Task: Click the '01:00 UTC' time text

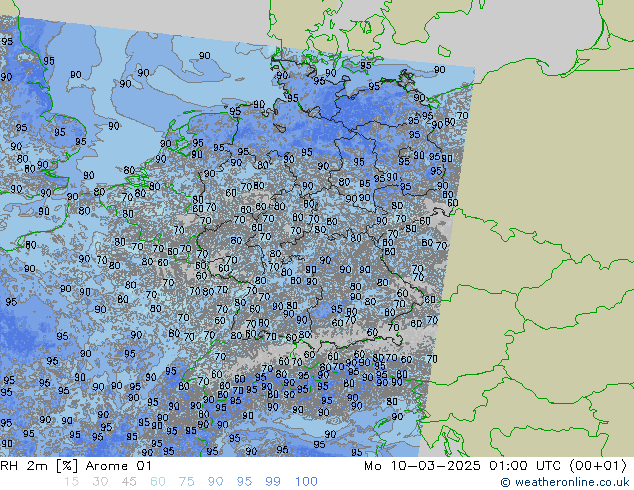Action: 525,466
